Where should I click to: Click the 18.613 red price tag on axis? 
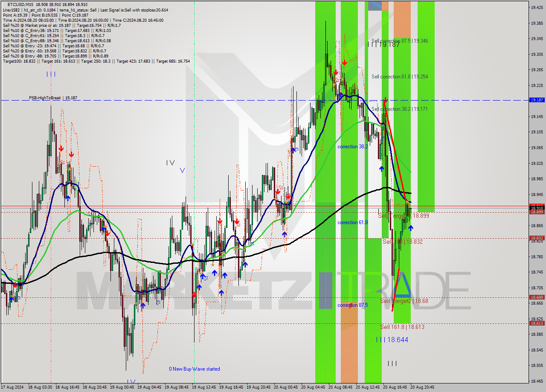[x=537, y=323]
